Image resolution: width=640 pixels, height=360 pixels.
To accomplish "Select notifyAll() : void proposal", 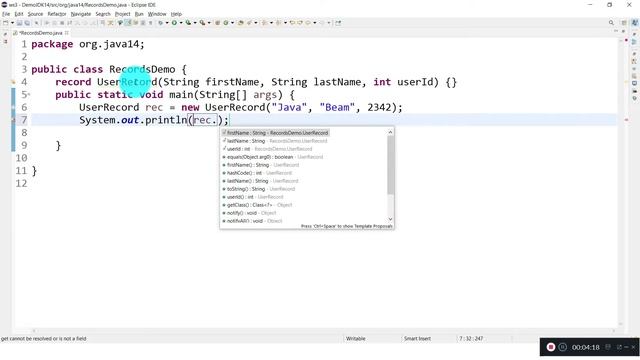I will point(252,221).
